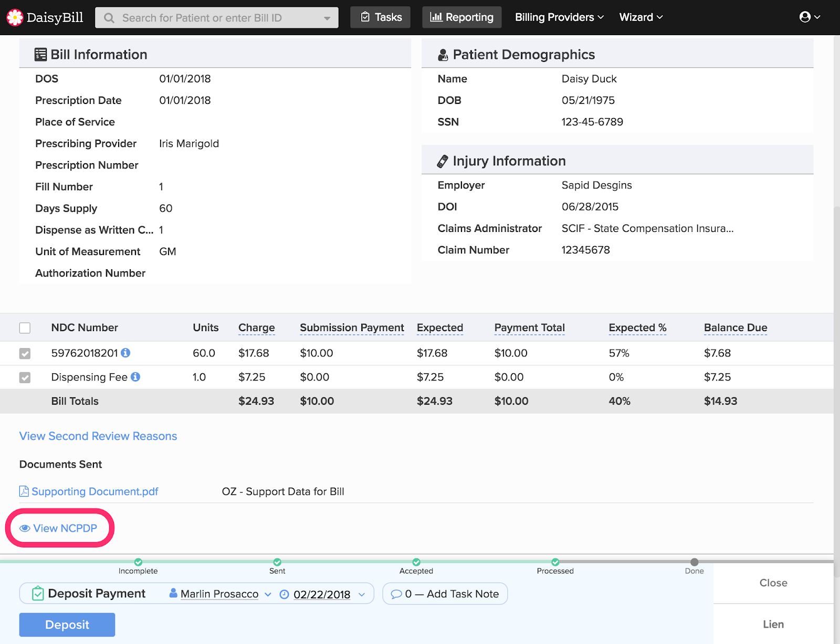840x644 pixels.
Task: Click claim number 12345678
Action: pyautogui.click(x=586, y=250)
